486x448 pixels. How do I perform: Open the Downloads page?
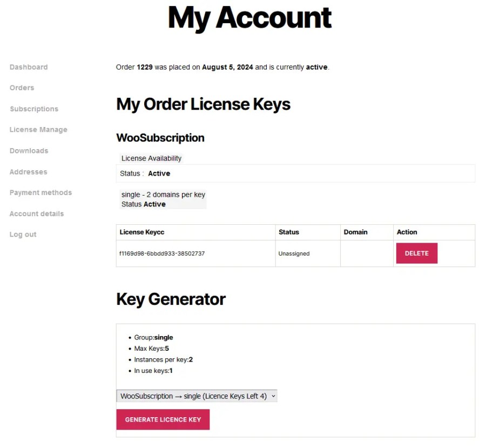tap(29, 151)
